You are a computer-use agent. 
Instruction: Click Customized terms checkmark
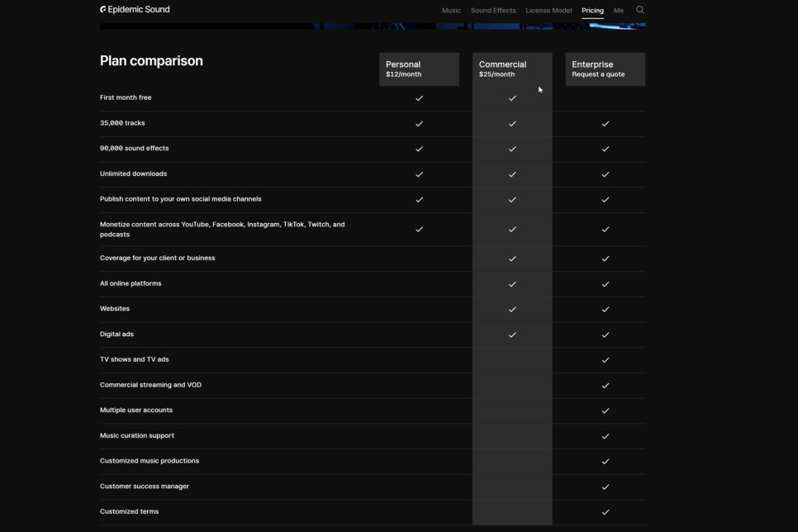pos(606,512)
